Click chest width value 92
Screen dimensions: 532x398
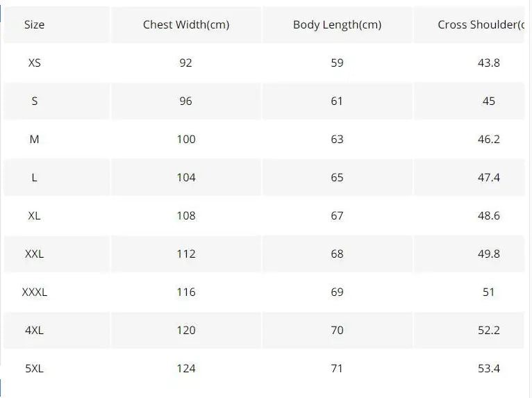point(185,63)
